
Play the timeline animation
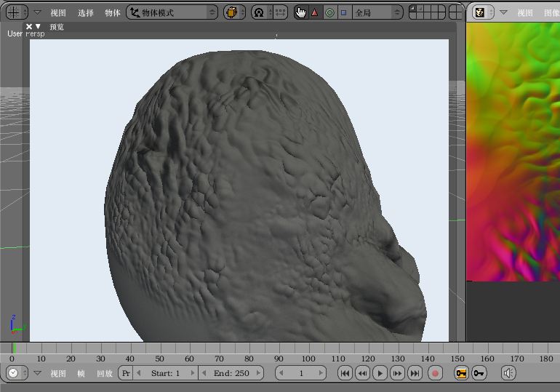pos(380,373)
